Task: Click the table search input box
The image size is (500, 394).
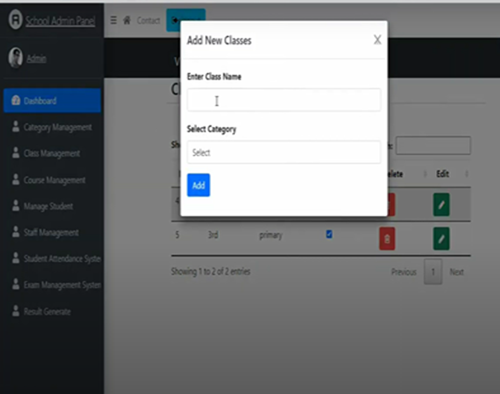Action: coord(433,145)
